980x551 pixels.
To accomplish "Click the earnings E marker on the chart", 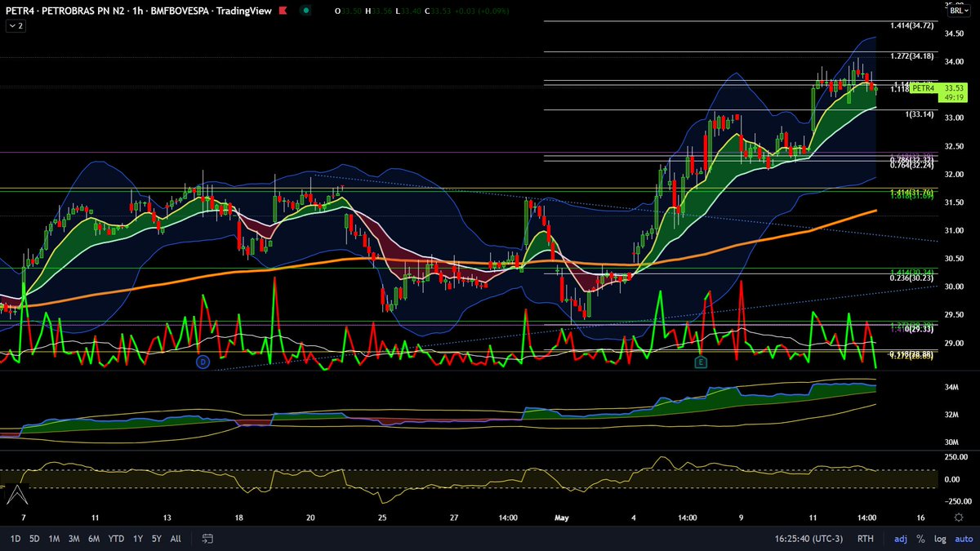I will click(700, 361).
